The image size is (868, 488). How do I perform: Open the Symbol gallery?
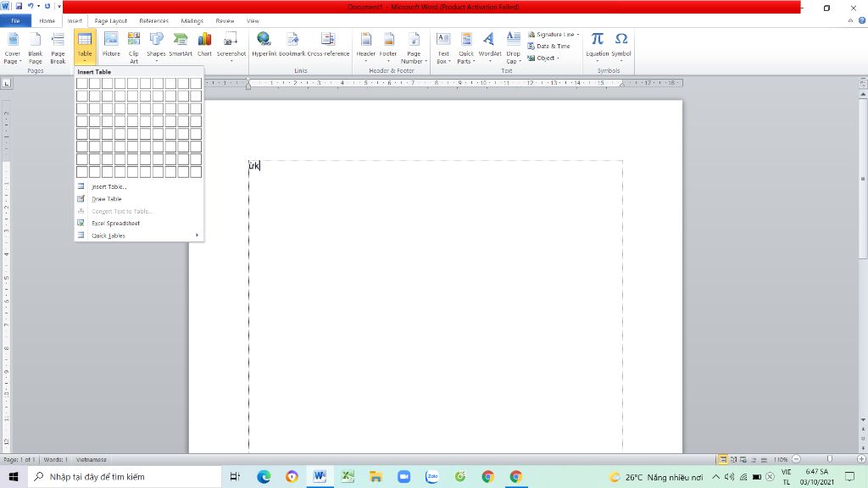(x=621, y=47)
